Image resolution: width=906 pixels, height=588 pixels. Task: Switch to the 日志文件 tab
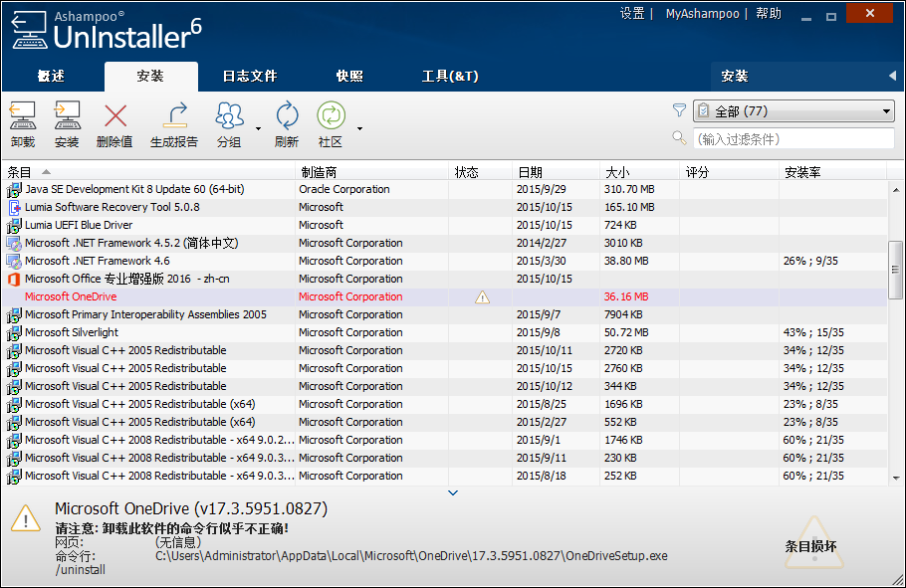(x=249, y=77)
